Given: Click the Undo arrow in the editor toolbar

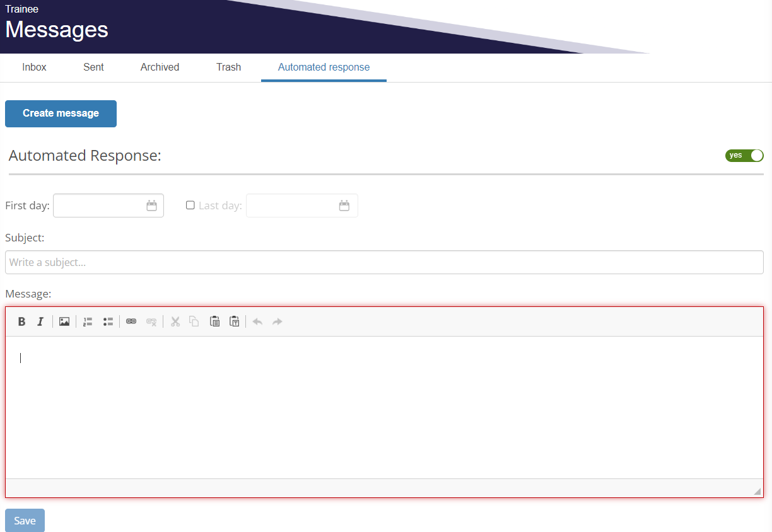Looking at the screenshot, I should point(257,321).
